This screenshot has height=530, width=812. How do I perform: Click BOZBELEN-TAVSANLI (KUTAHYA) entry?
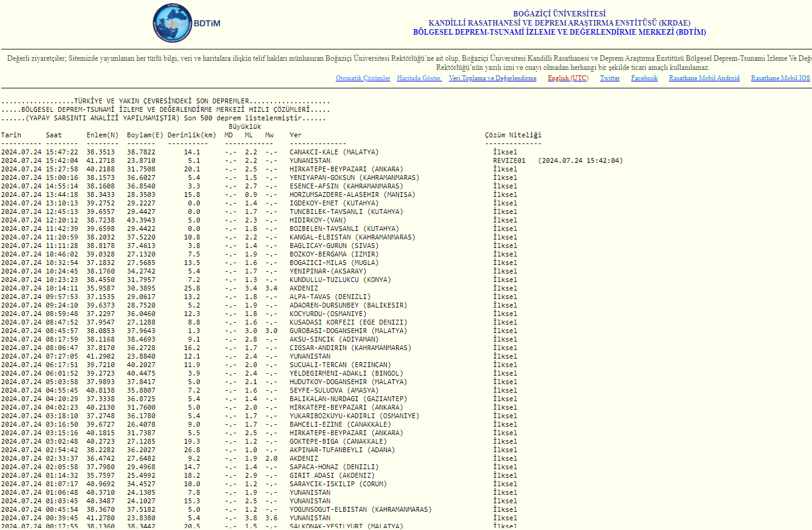coord(344,229)
